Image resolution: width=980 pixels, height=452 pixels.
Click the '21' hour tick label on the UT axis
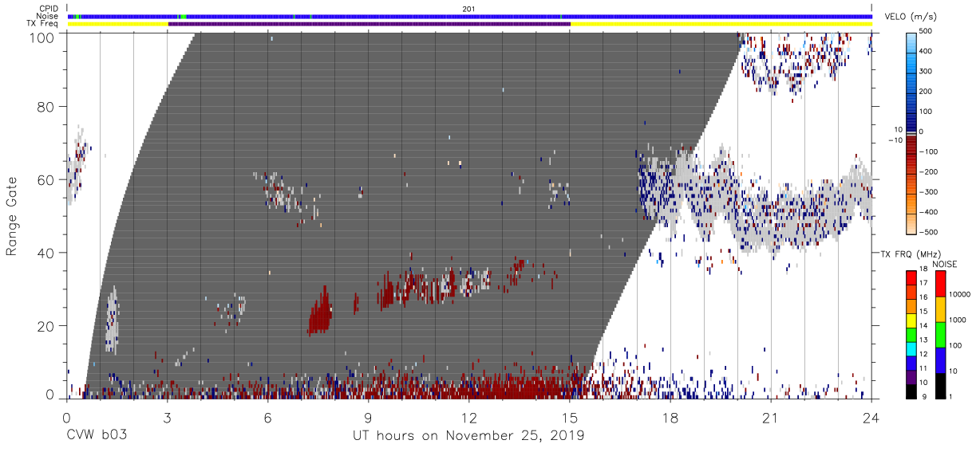click(x=771, y=417)
